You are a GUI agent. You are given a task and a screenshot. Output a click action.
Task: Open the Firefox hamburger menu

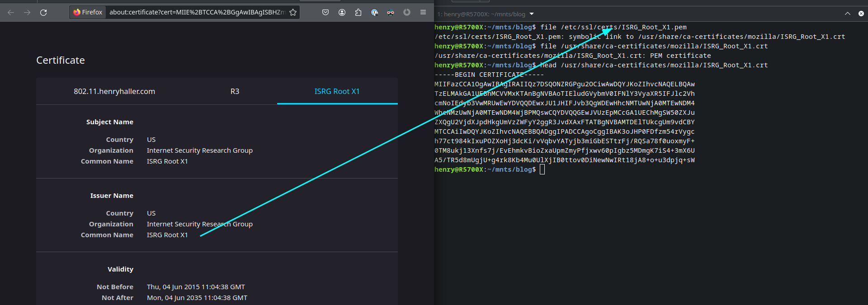(423, 13)
